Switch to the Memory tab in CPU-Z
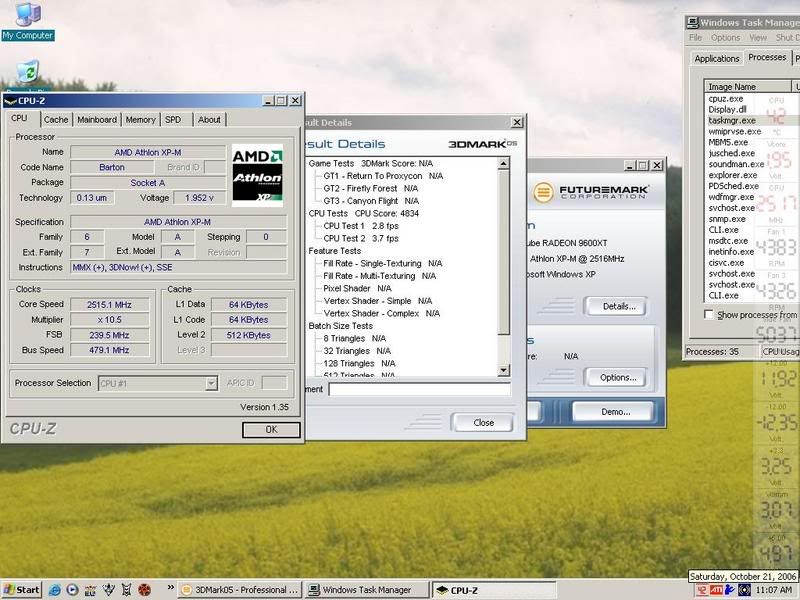Viewport: 800px width, 600px height. point(140,119)
